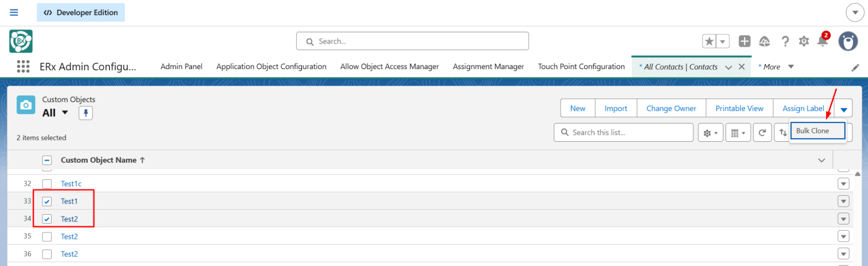This screenshot has height=266, width=868.
Task: Open the Global Actions plus icon
Action: [x=745, y=41]
